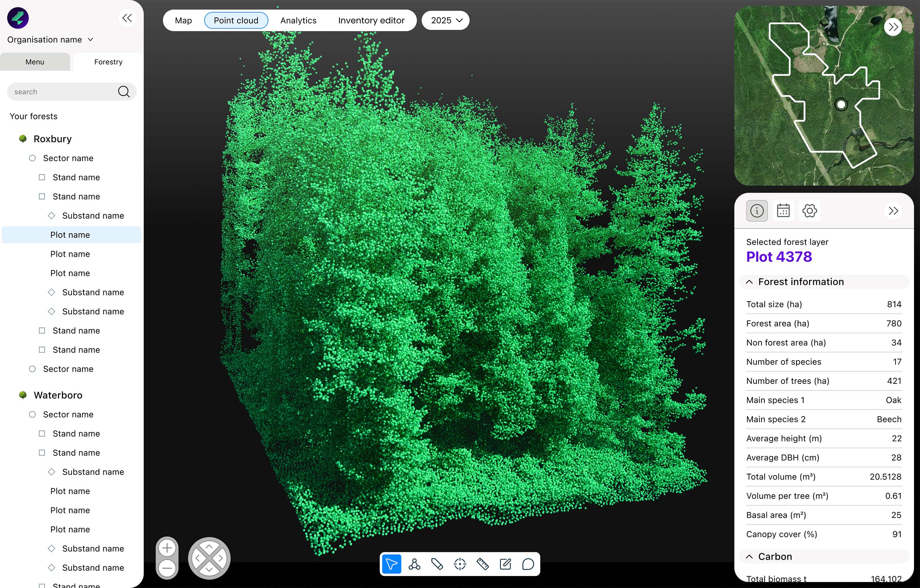Toggle the first Stand name checkbox under Roxbury

(x=42, y=177)
